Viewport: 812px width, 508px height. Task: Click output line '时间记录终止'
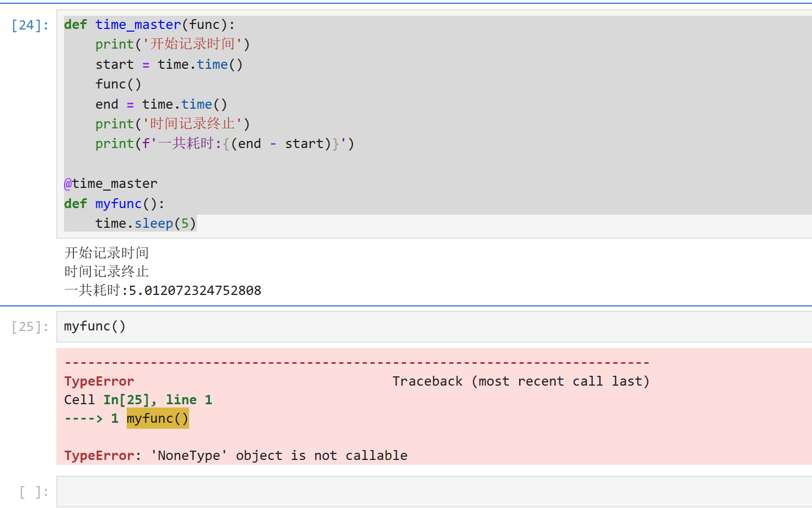pos(107,271)
